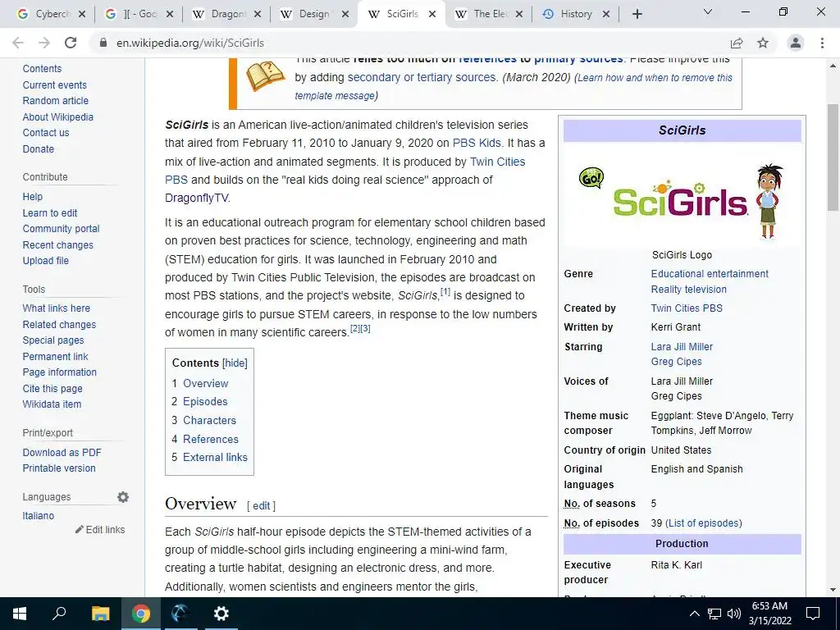Click the browser back arrow
The width and height of the screenshot is (840, 630).
point(18,43)
